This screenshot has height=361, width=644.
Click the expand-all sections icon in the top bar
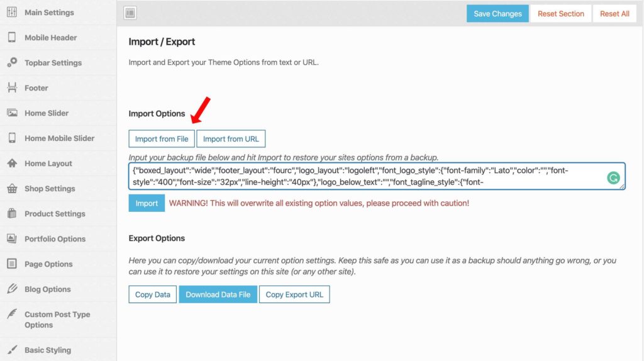click(x=130, y=13)
